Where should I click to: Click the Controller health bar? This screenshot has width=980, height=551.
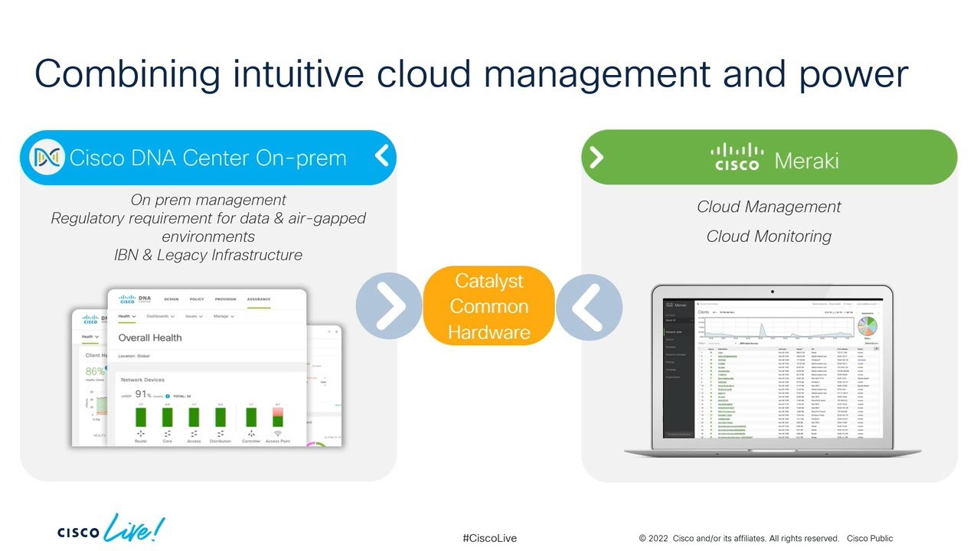click(x=251, y=417)
